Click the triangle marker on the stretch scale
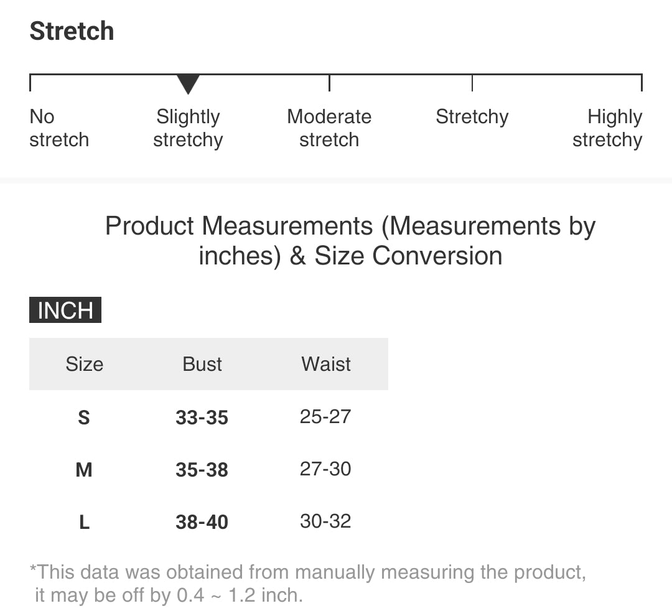The width and height of the screenshot is (672, 616). coord(188,84)
